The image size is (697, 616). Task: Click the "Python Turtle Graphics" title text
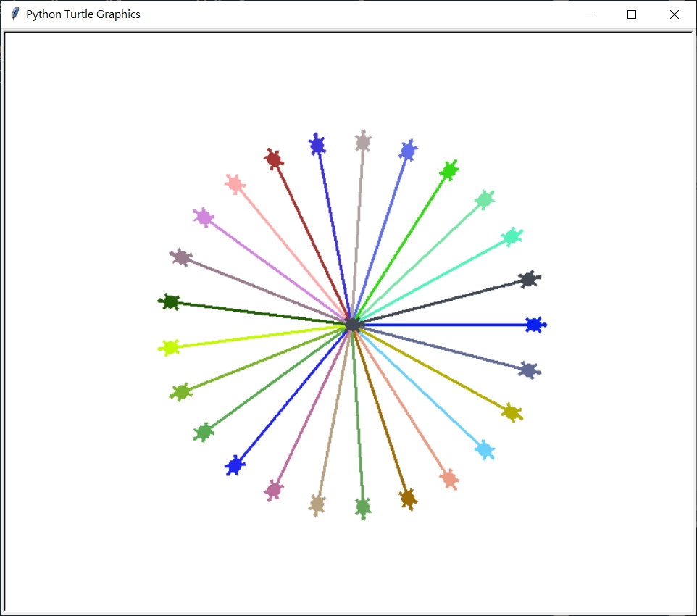pyautogui.click(x=83, y=14)
